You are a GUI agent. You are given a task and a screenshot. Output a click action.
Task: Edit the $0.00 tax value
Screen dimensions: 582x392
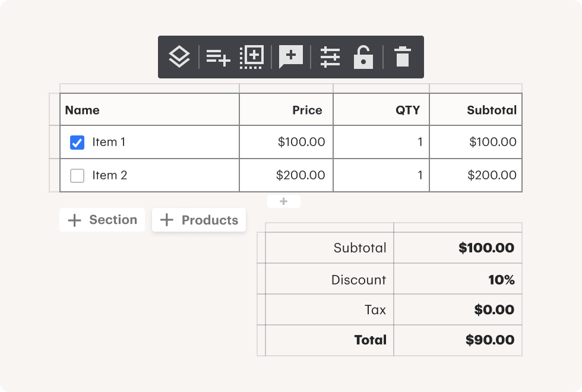click(x=494, y=309)
